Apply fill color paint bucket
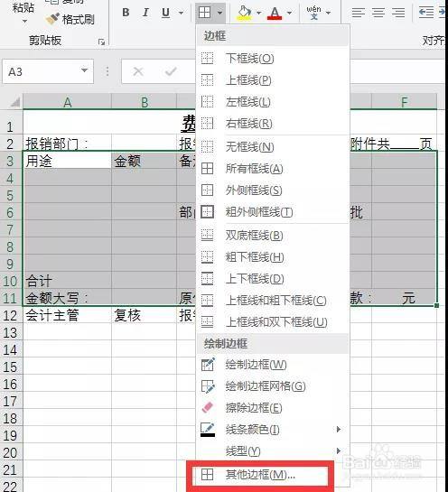Screen dimensions: 448x492 pos(244,13)
